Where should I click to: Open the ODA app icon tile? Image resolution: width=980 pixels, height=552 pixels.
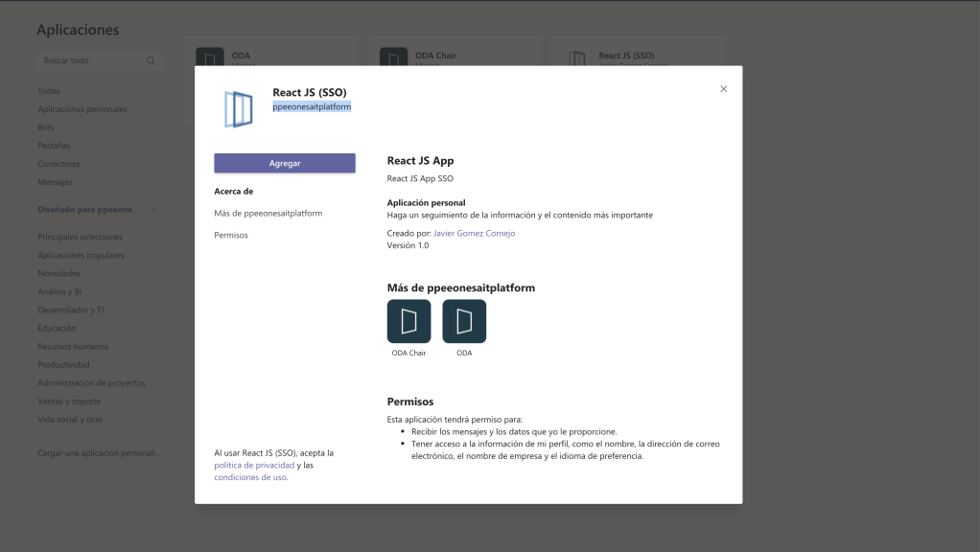(x=464, y=321)
